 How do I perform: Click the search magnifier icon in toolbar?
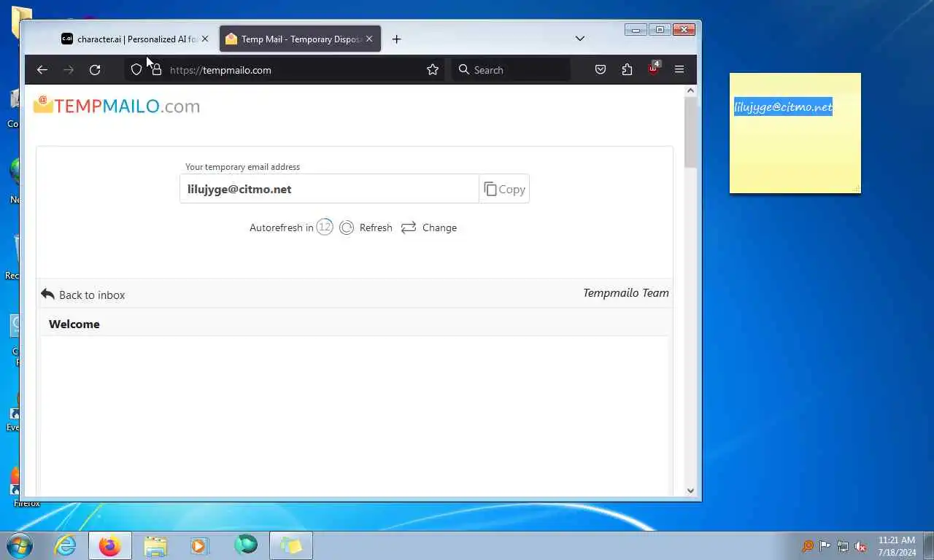pos(464,70)
